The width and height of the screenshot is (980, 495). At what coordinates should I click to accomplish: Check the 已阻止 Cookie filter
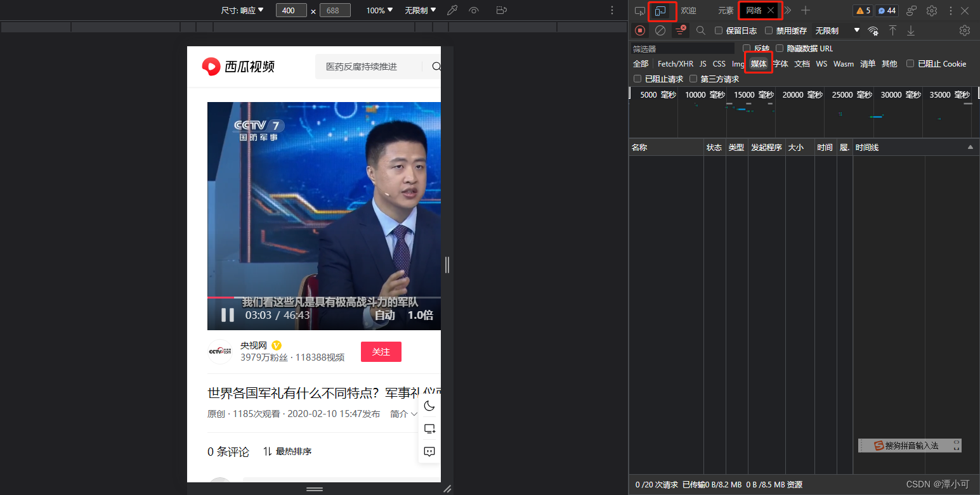coord(910,63)
